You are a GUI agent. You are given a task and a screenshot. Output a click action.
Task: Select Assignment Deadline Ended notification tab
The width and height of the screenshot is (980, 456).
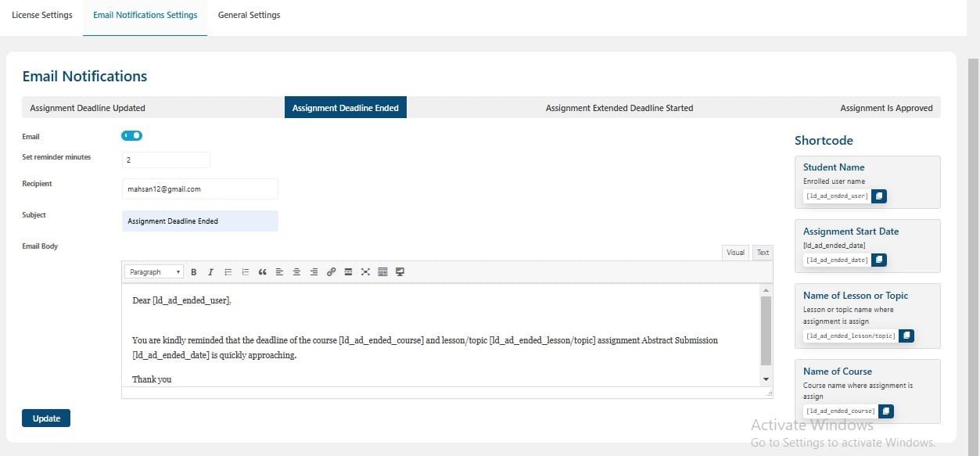[346, 108]
